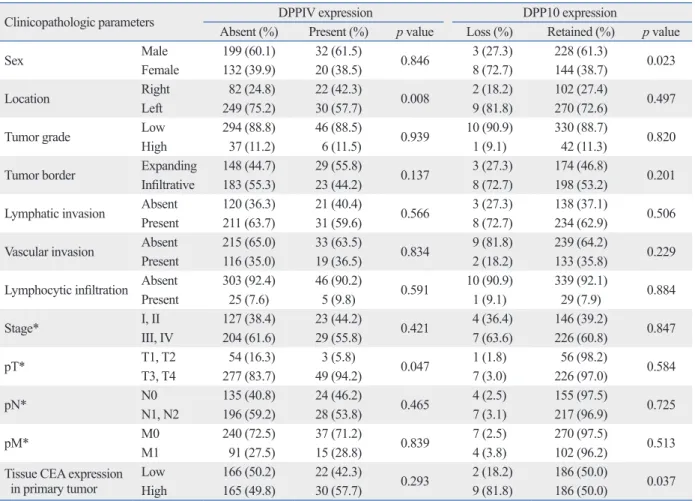Click the 'N1, N2' label
This screenshot has width=695, height=501.
[160, 414]
